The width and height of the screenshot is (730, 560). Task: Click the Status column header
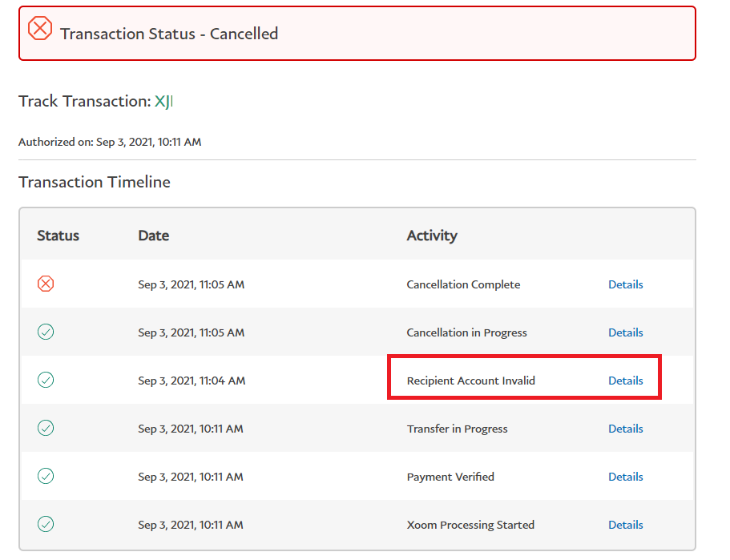pos(58,236)
